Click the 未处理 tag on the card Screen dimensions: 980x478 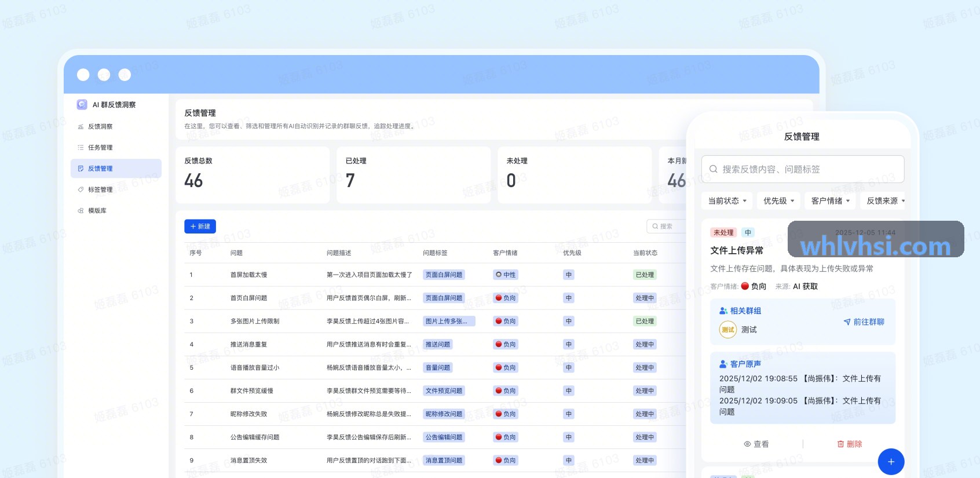723,233
